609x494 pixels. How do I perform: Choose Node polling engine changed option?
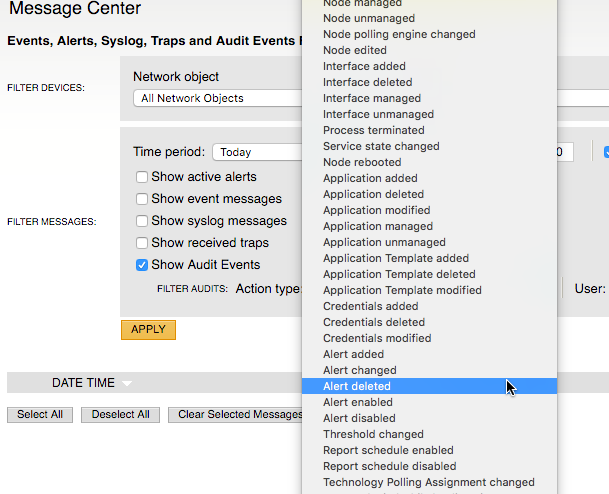(429, 34)
